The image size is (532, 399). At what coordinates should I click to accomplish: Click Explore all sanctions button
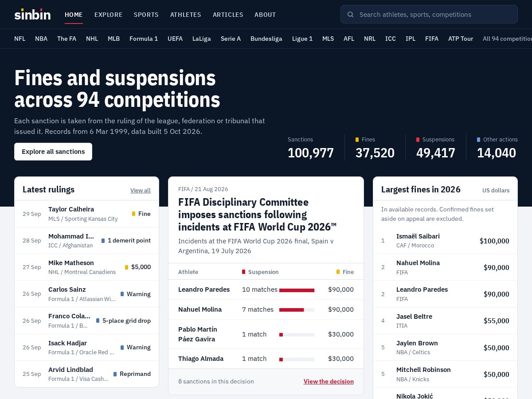click(53, 152)
